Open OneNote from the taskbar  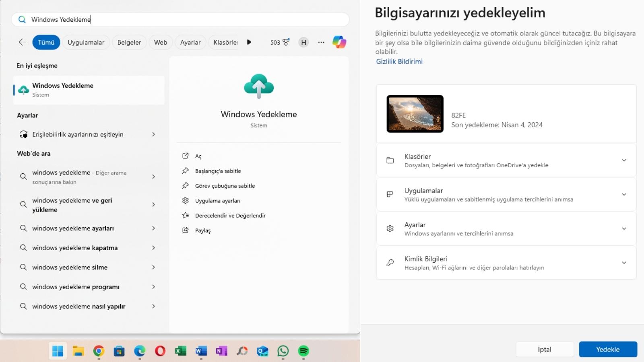pyautogui.click(x=221, y=351)
